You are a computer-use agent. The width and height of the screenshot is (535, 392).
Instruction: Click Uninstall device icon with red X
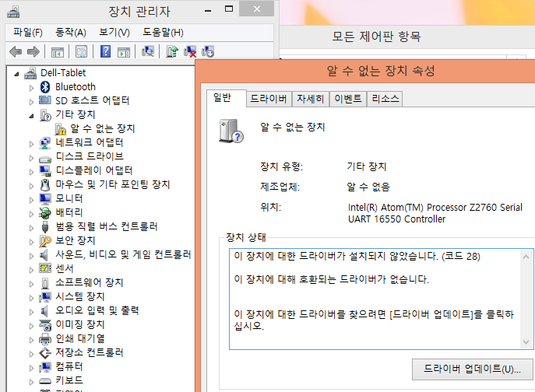(x=190, y=51)
